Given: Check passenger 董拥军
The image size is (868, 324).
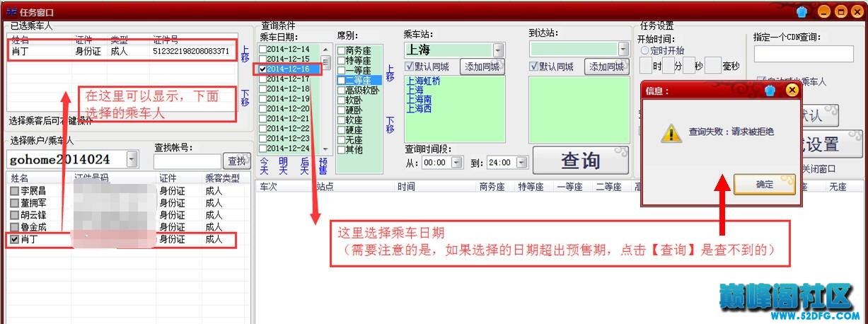Looking at the screenshot, I should [x=14, y=204].
